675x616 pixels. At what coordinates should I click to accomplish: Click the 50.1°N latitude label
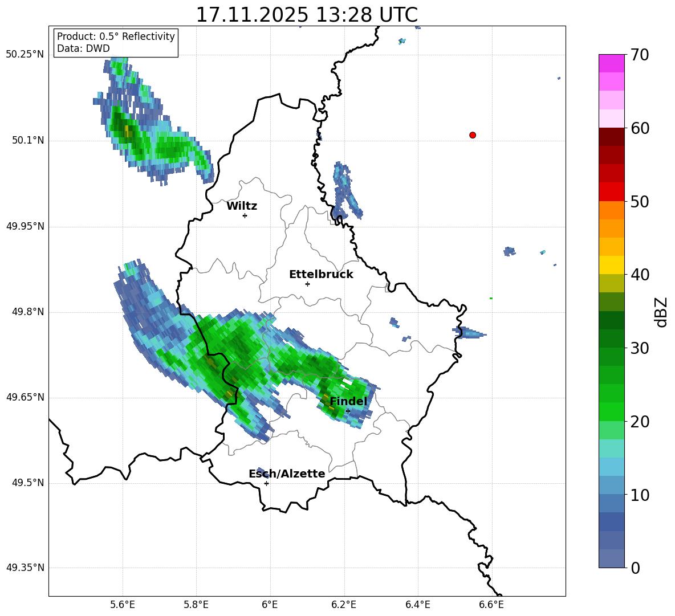[28, 141]
